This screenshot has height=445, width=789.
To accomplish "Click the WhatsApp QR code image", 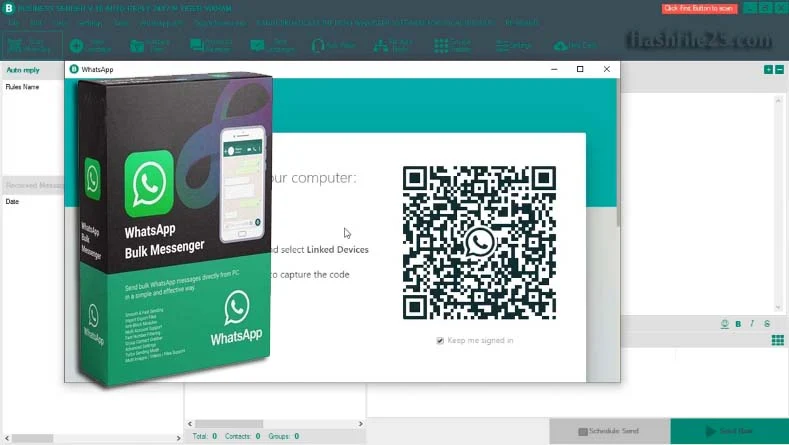I will click(x=480, y=243).
